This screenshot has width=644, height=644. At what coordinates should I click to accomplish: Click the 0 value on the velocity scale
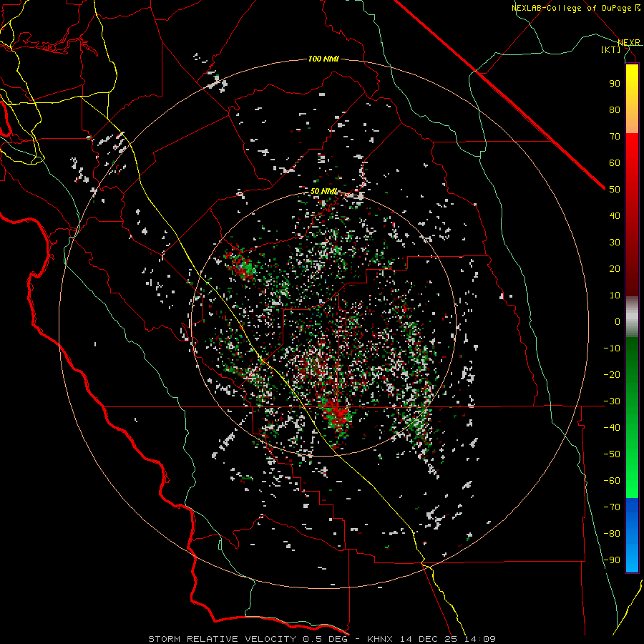[x=618, y=322]
